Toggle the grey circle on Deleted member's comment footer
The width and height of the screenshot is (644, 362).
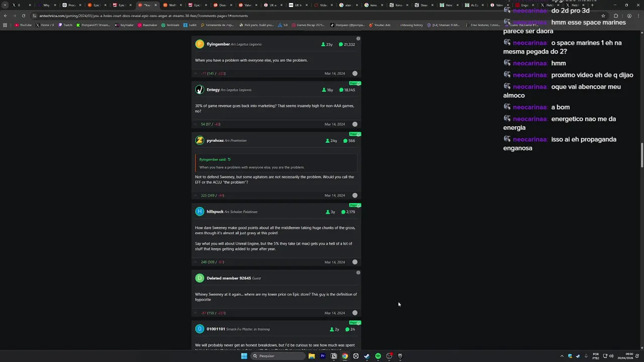click(x=355, y=313)
